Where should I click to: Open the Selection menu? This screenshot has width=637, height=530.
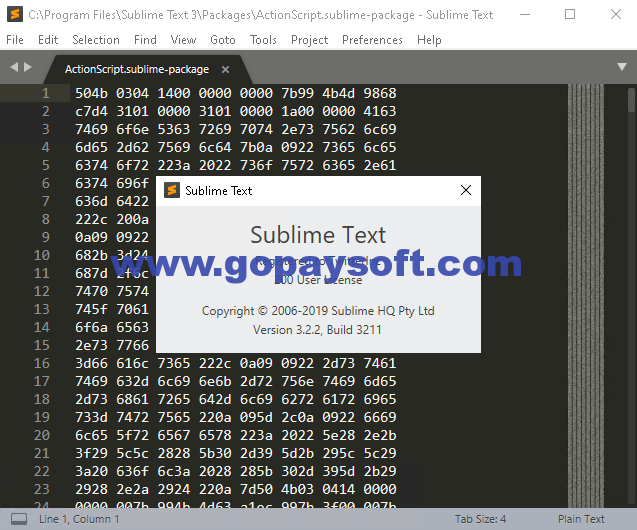click(x=96, y=40)
